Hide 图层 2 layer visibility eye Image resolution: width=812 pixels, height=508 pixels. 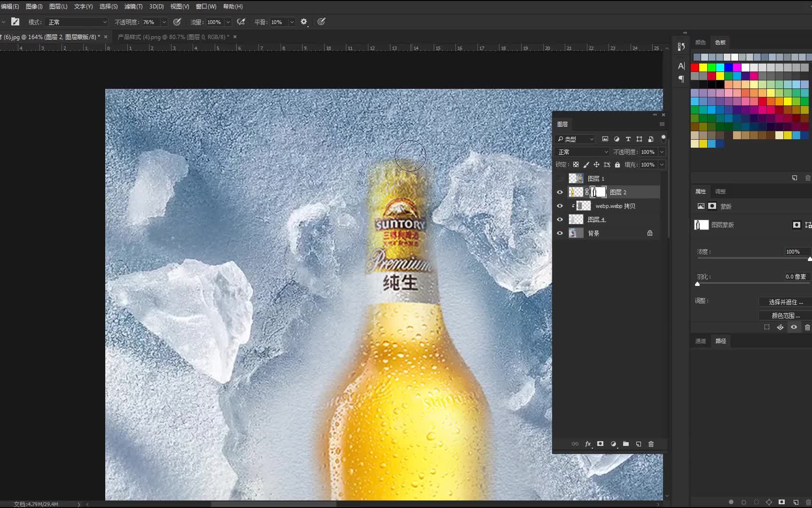coord(560,192)
